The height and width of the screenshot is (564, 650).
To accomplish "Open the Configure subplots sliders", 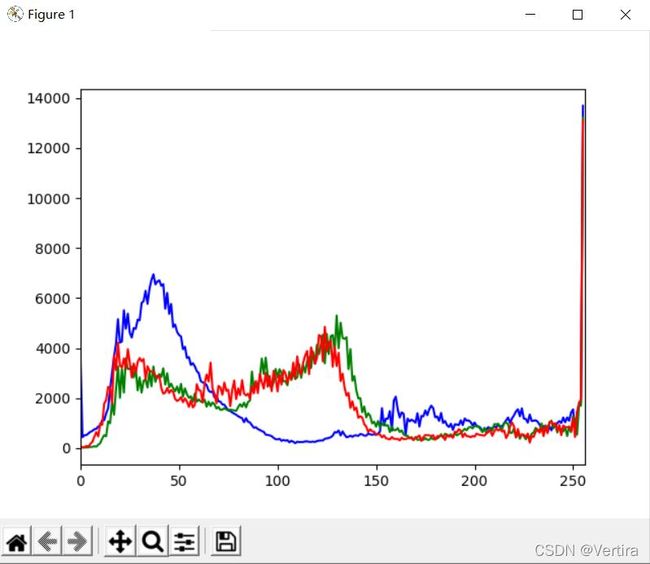I will pyautogui.click(x=184, y=542).
